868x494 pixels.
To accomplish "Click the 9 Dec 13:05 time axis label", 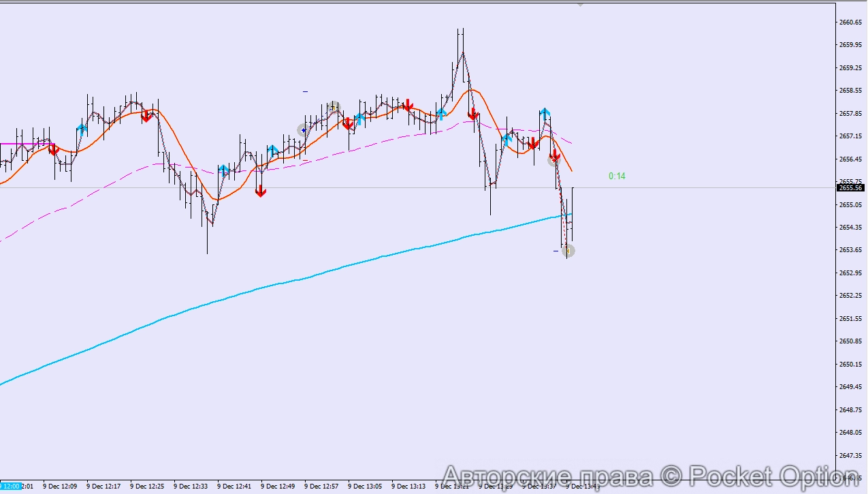I will (x=365, y=487).
